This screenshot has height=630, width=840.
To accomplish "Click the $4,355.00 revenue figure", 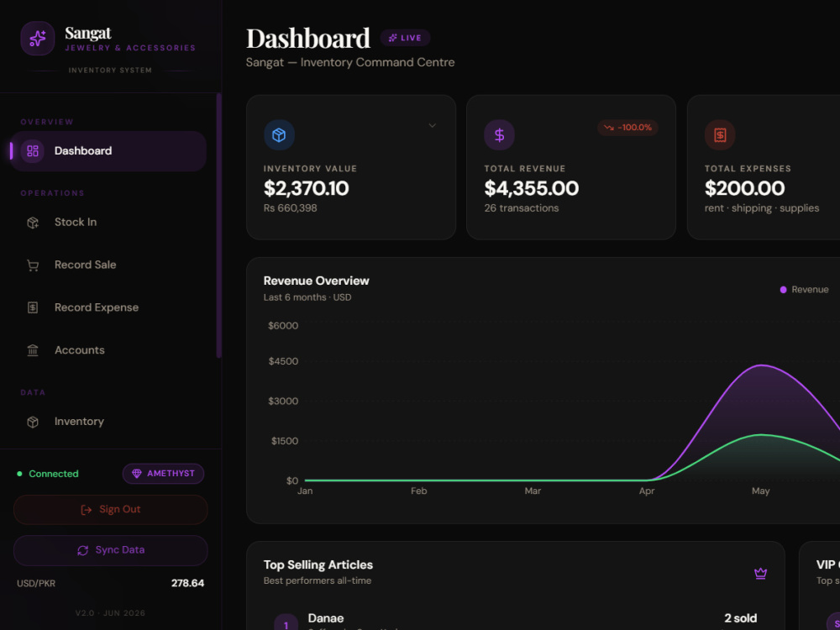I will 532,188.
